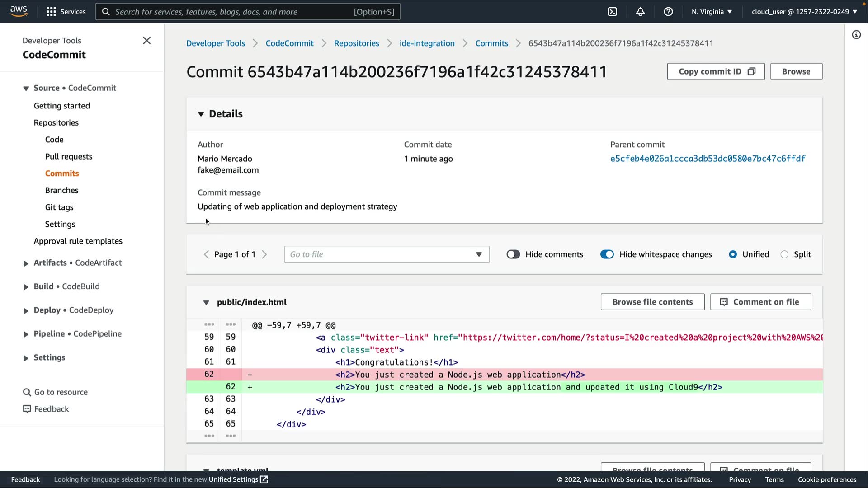Open Pull requests in sidebar
This screenshot has height=488, width=868.
pyautogui.click(x=69, y=156)
